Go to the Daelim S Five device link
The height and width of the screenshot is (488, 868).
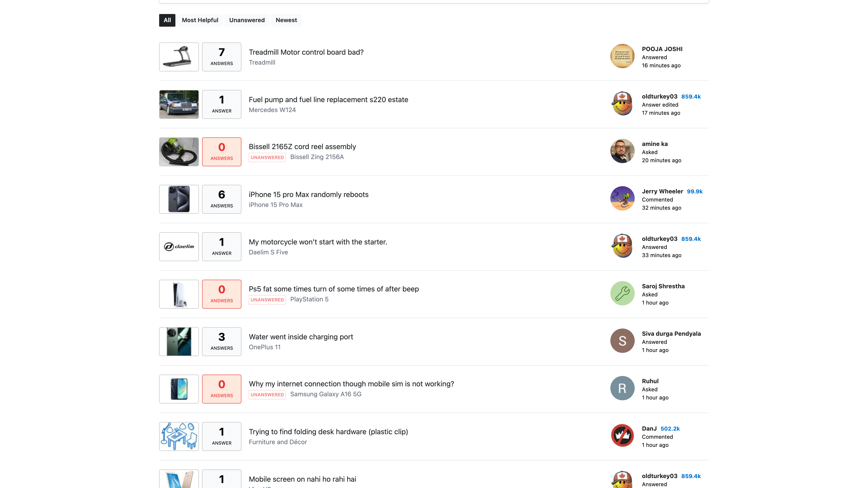point(268,252)
